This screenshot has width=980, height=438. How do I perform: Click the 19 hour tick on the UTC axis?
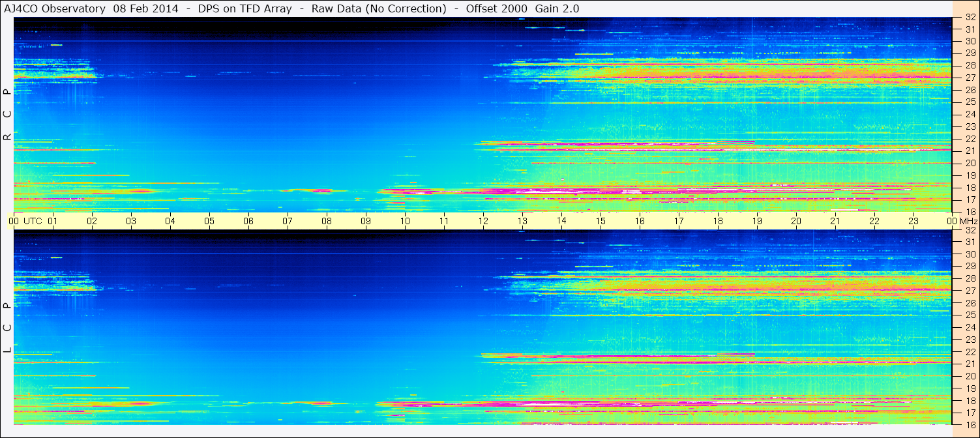pos(757,221)
